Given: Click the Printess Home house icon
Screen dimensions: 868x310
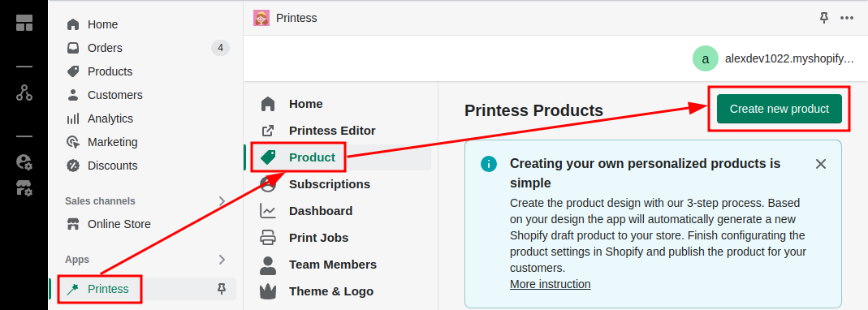Looking at the screenshot, I should pos(268,104).
